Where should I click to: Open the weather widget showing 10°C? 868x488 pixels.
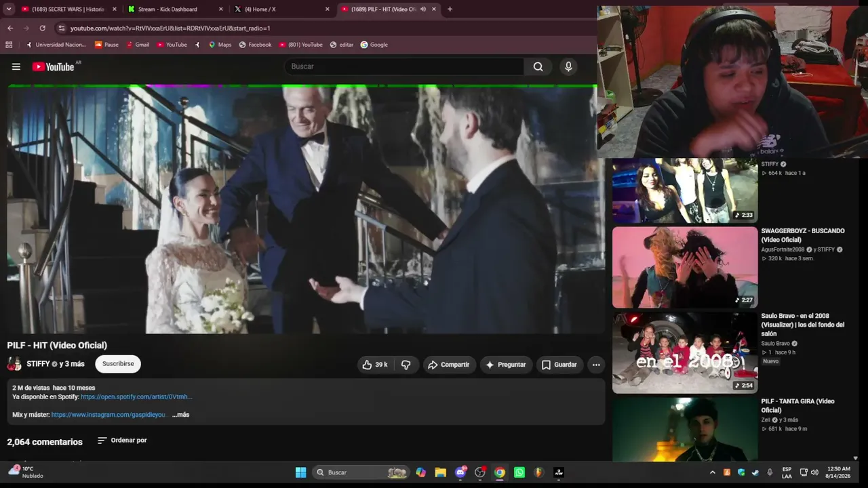point(25,472)
